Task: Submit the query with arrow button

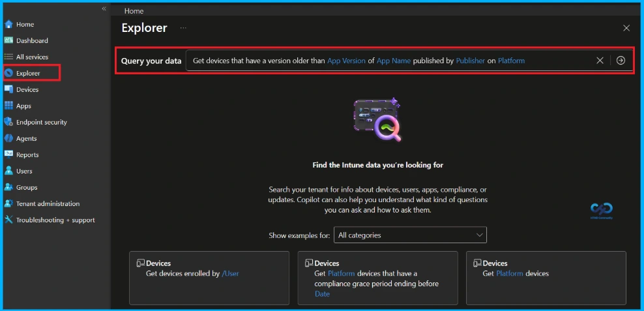Action: (x=621, y=61)
